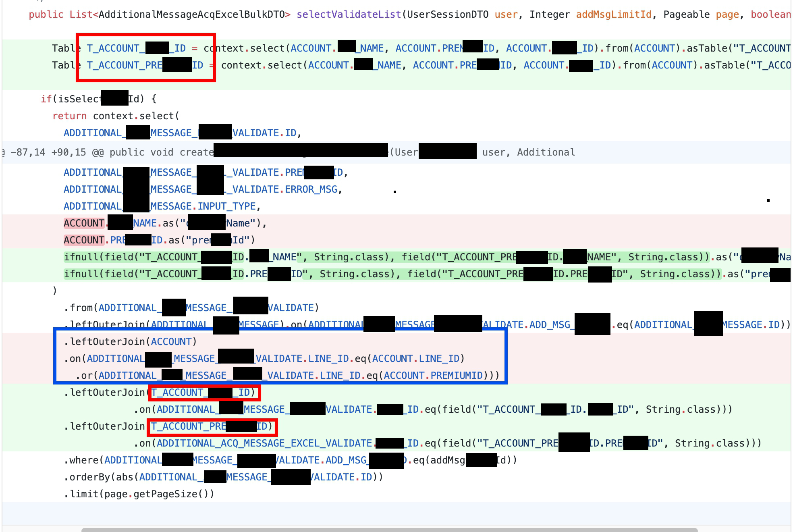Viewport: 793px width, 532px height.
Task: Click the empty expandable row below limit line
Action: click(x=396, y=513)
